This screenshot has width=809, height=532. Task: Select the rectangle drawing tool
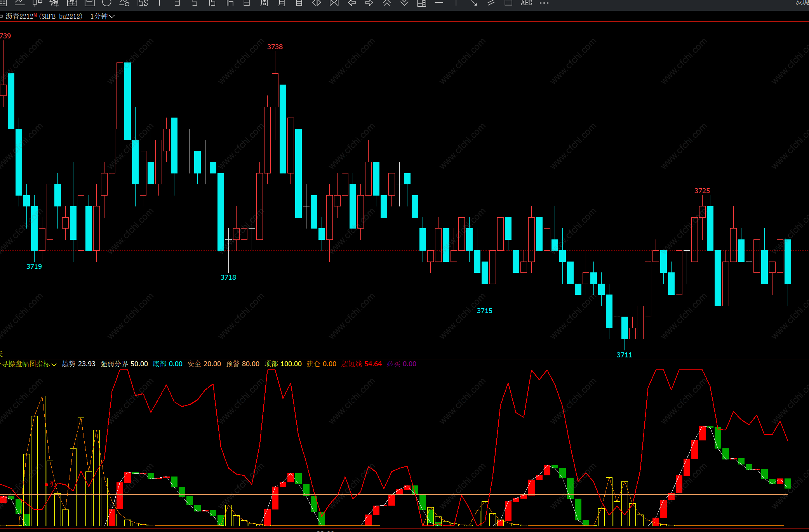click(x=508, y=3)
